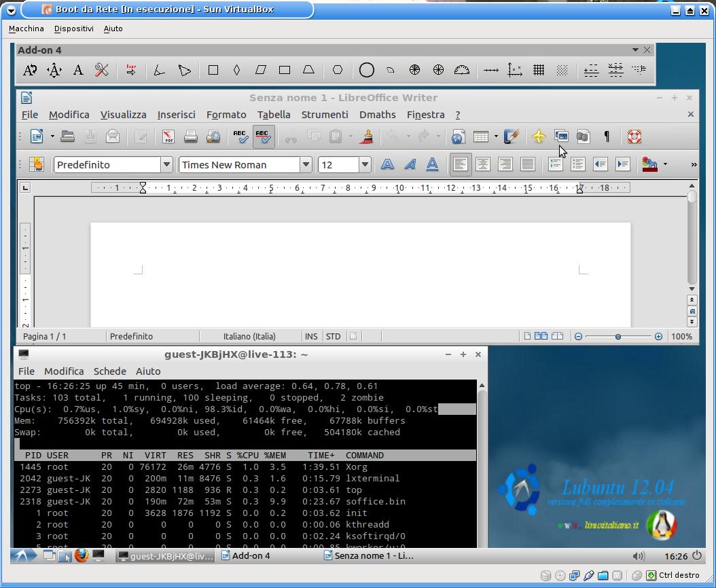Viewport: 716px width, 588px height.
Task: Open the font size 12 dropdown
Action: click(x=364, y=164)
